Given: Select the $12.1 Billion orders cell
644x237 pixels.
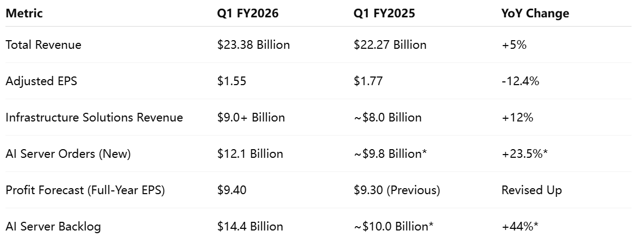Looking at the screenshot, I should click(x=250, y=154).
